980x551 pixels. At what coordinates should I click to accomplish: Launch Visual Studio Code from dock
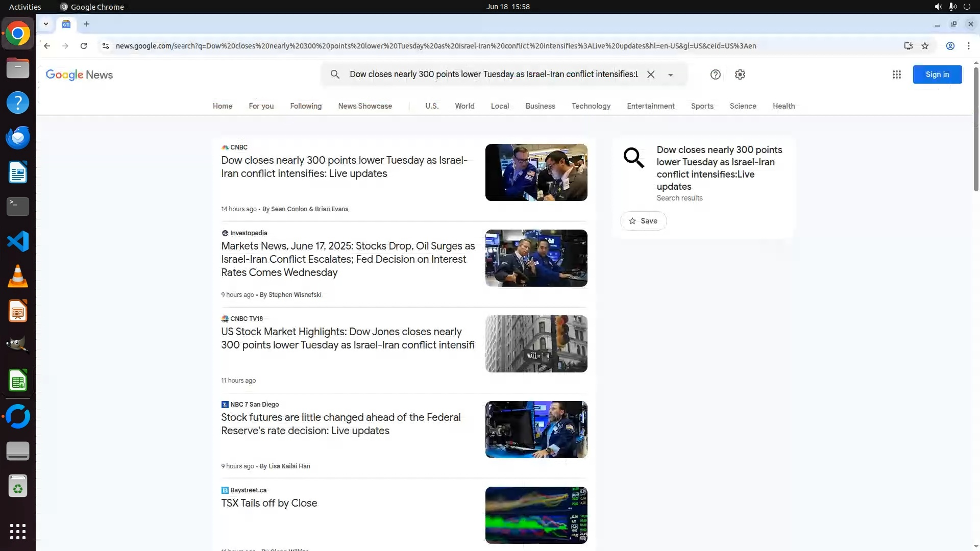18,241
